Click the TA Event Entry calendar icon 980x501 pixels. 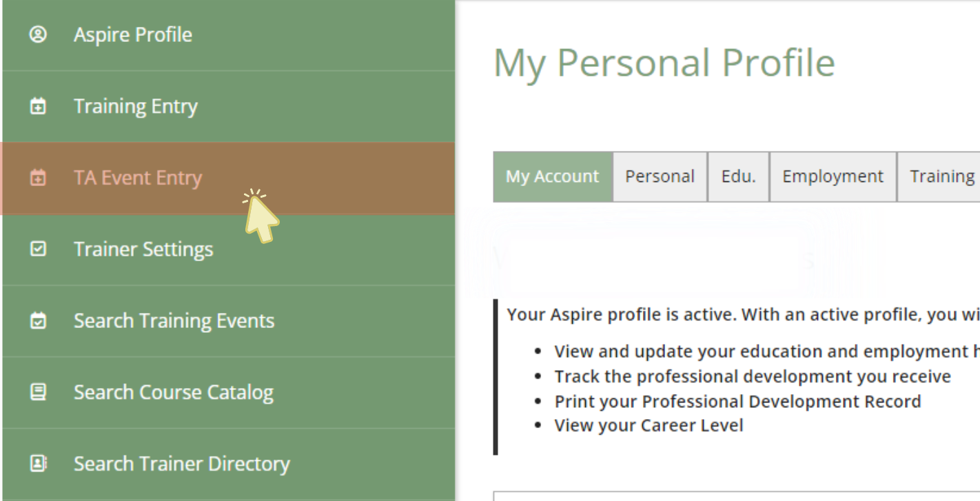[x=38, y=178]
